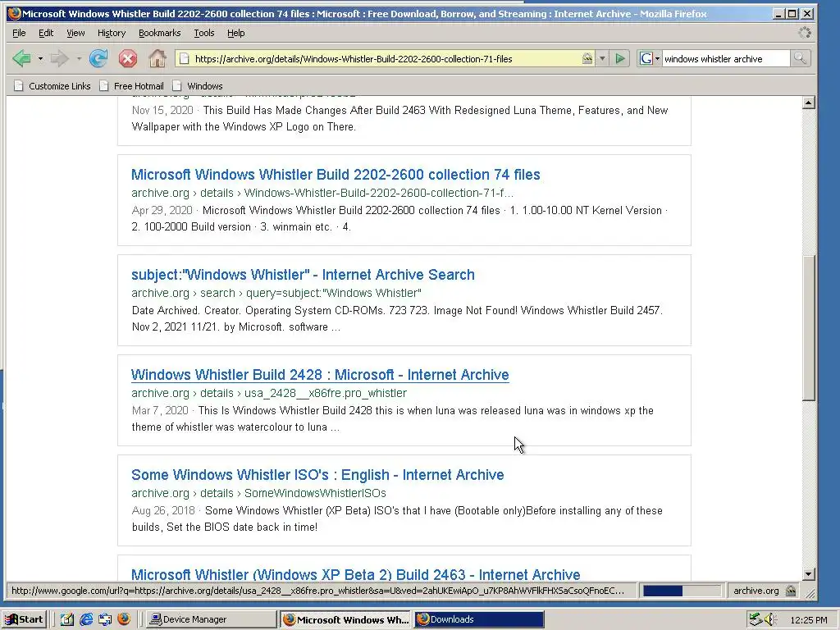Viewport: 840px width, 630px height.
Task: Open the Help menu
Action: 235,33
